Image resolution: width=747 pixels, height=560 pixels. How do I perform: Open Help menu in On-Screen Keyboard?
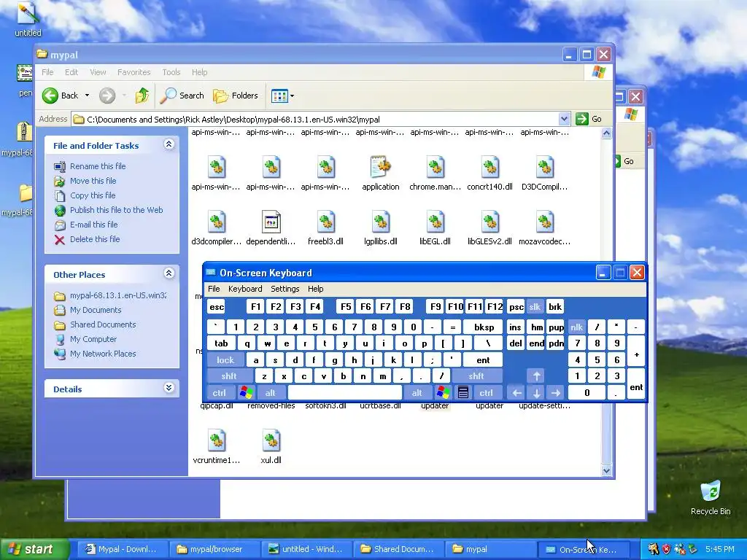tap(315, 289)
